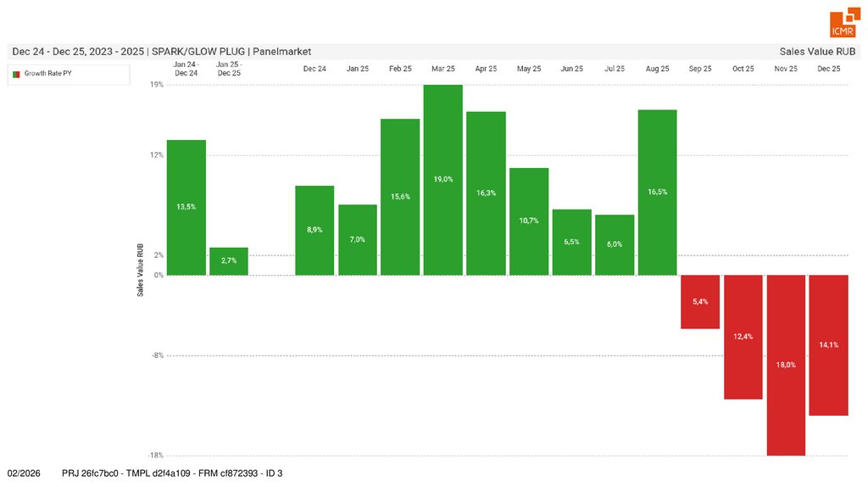Click the ICMR logo
Viewport: 868px width, 487px height.
pos(845,24)
